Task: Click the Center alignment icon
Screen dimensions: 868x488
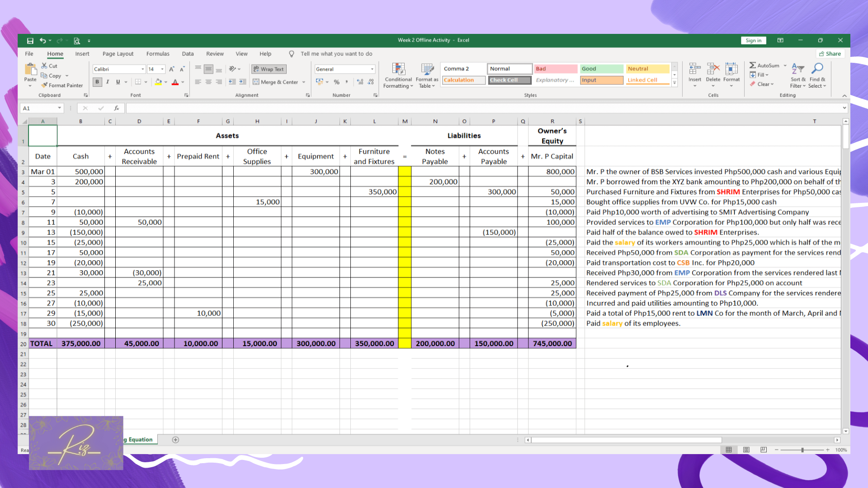Action: 208,82
